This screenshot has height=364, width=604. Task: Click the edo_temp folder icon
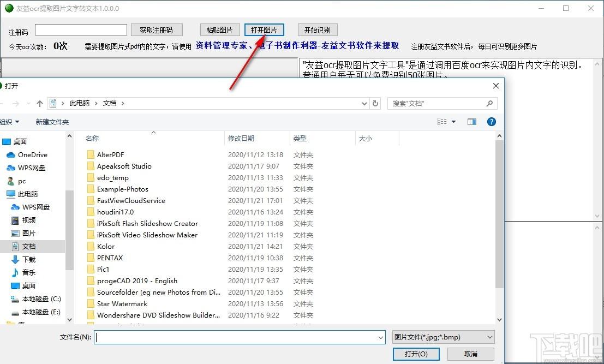91,177
